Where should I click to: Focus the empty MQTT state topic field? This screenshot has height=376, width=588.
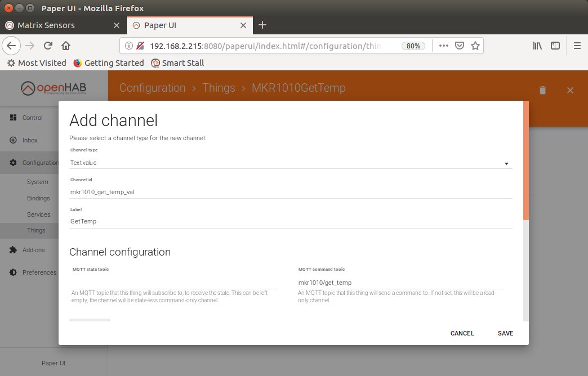click(x=175, y=282)
